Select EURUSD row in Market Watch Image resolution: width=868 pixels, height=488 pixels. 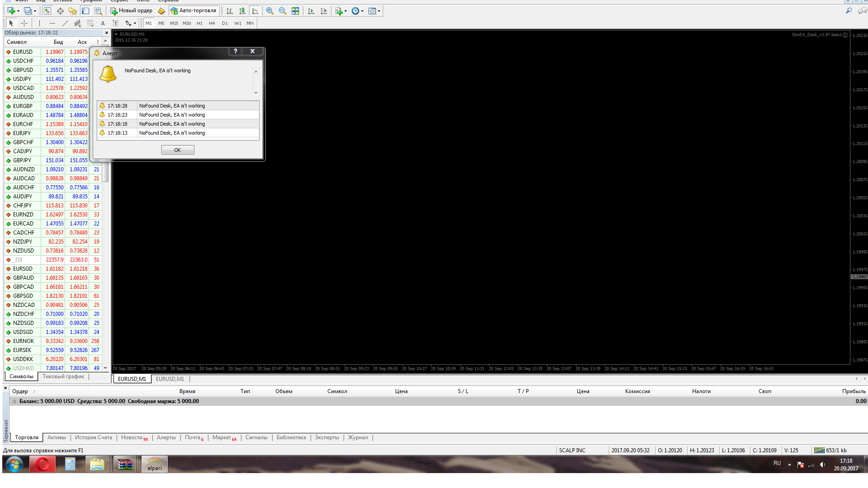(53, 52)
